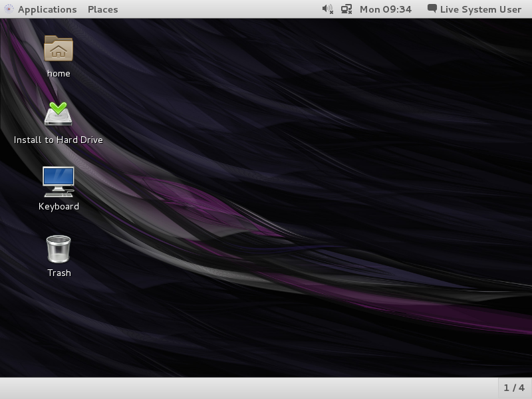Screen dimensions: 532x399
Task: Click the 'Keyboard' text label
Action: click(x=59, y=207)
